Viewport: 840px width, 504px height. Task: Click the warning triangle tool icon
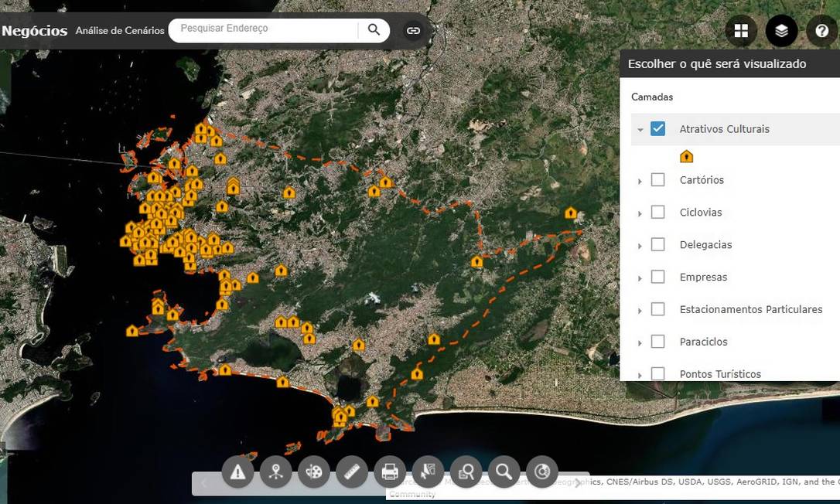237,472
